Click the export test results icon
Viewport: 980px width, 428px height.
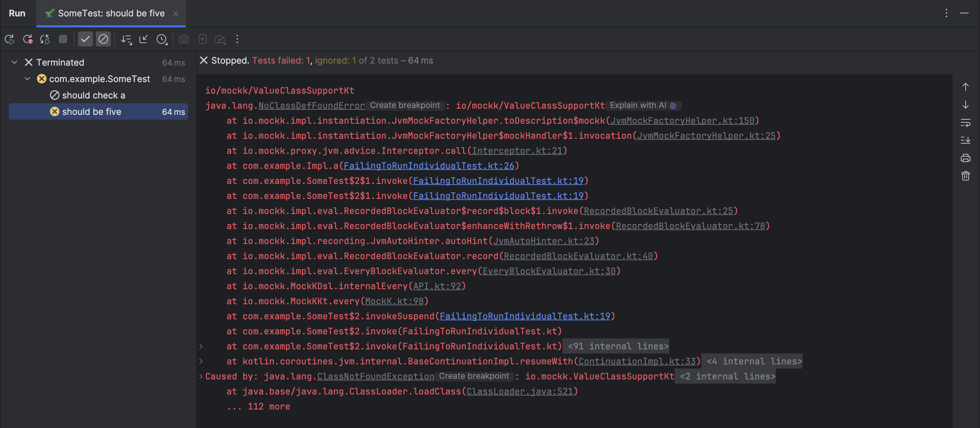pyautogui.click(x=202, y=39)
